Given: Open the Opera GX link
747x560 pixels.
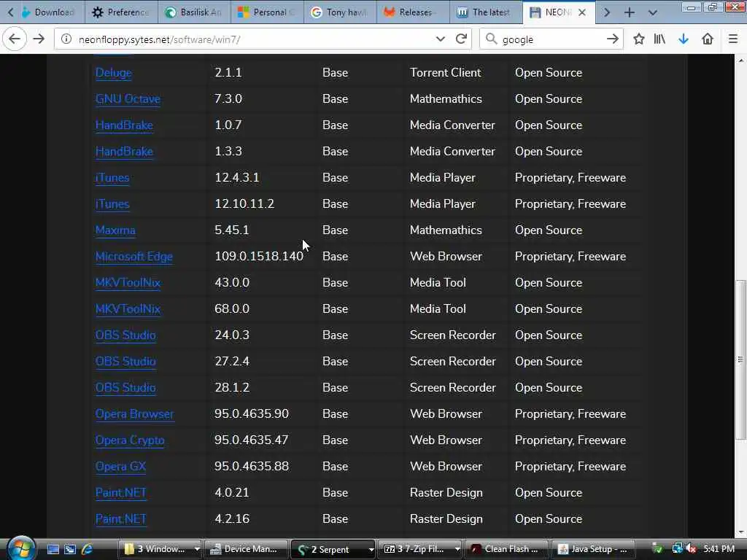Looking at the screenshot, I should 120,466.
